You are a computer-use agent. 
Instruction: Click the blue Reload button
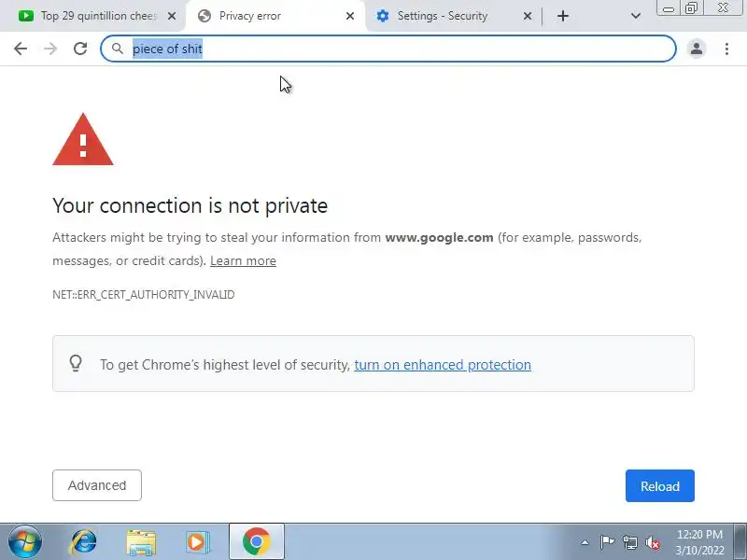[660, 485]
